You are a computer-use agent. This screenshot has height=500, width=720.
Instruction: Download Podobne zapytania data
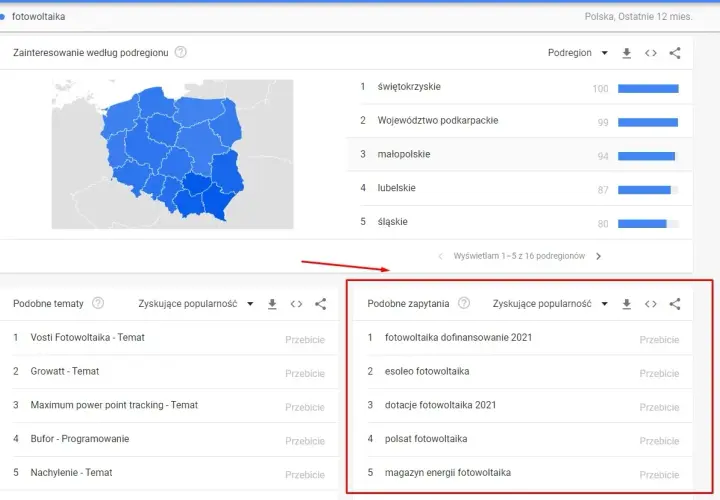point(626,304)
